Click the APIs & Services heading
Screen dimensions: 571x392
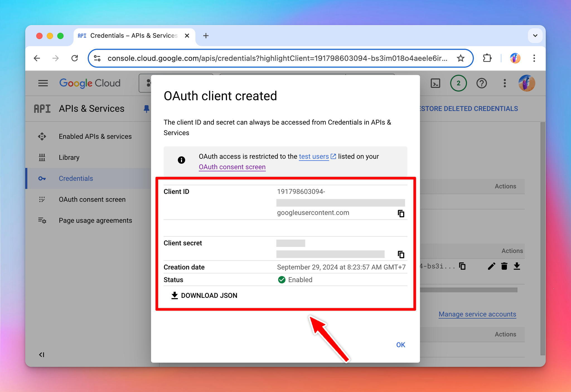pos(91,109)
